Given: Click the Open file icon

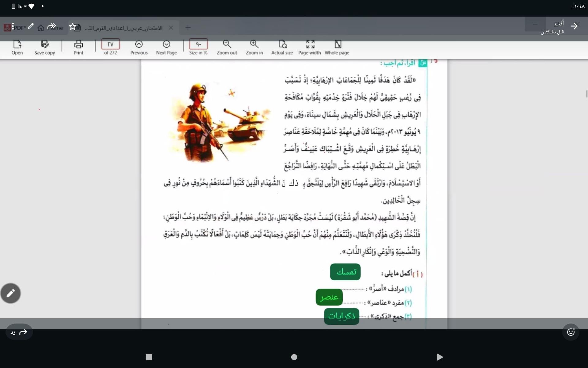Looking at the screenshot, I should (x=17, y=45).
